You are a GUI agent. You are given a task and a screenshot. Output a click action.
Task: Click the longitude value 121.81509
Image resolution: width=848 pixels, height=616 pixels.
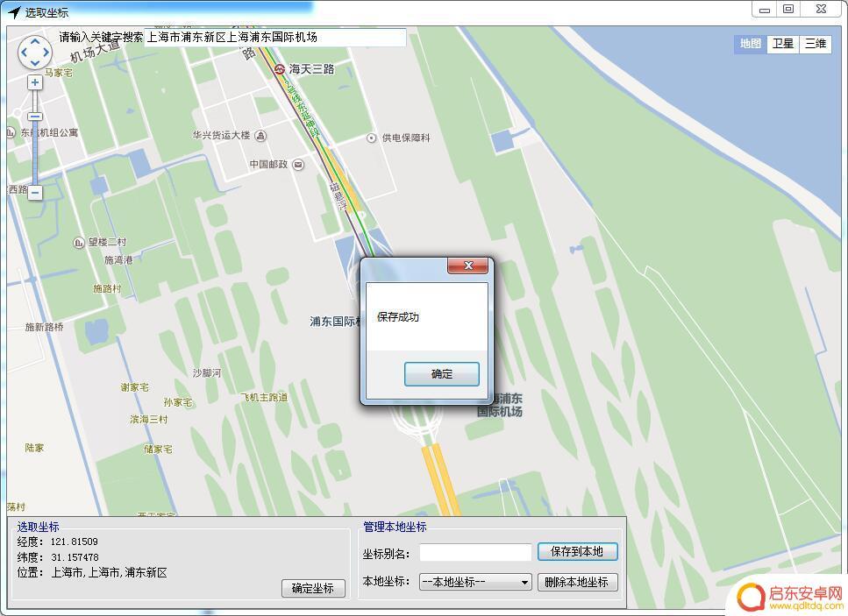74,542
